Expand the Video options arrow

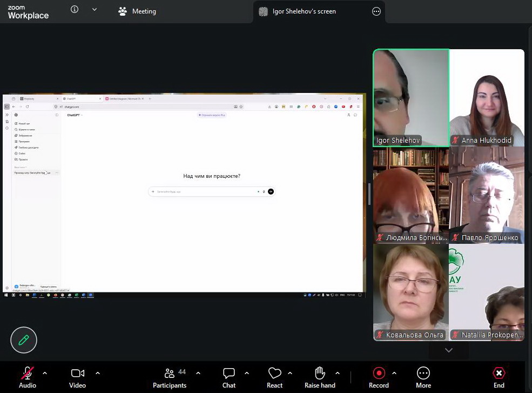98,373
